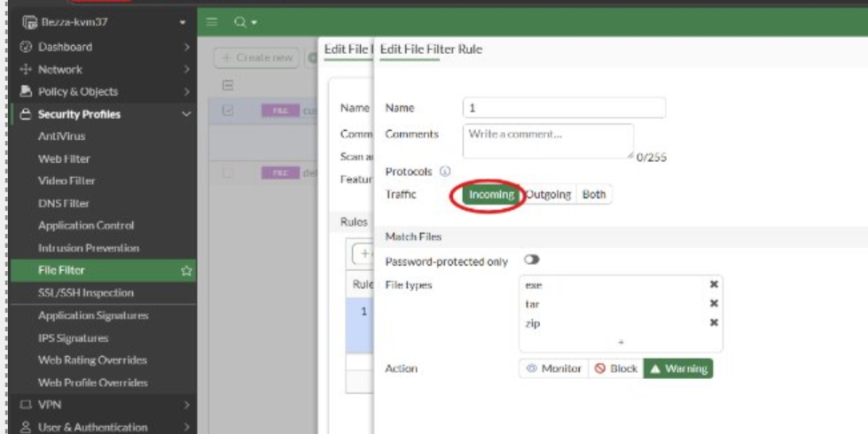The image size is (868, 434).
Task: Click the hamburger menu icon in top bar
Action: pyautogui.click(x=212, y=22)
